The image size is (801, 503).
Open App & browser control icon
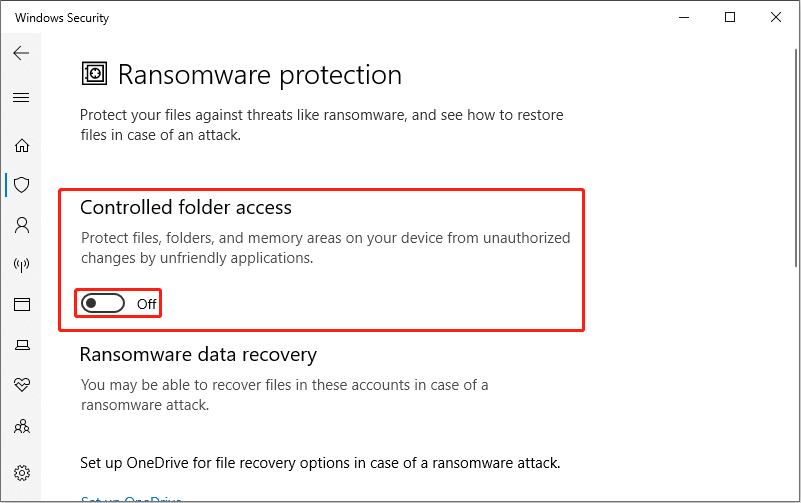click(x=21, y=304)
